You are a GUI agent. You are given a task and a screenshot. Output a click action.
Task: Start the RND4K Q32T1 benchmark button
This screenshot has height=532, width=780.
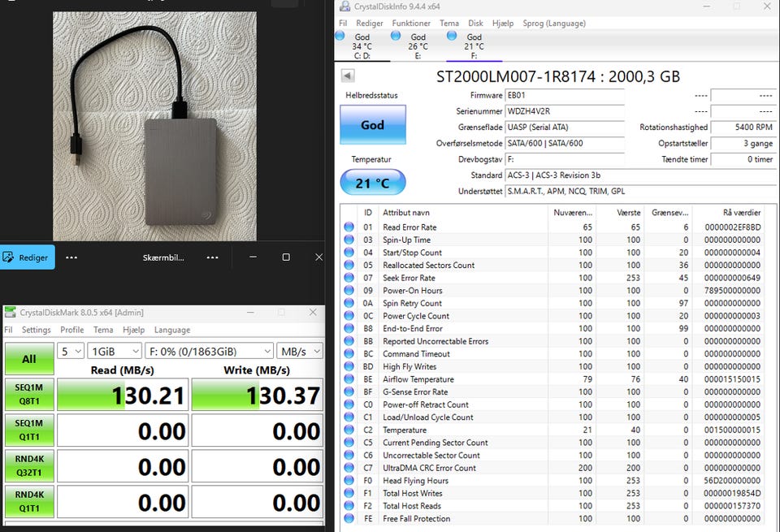coord(29,466)
